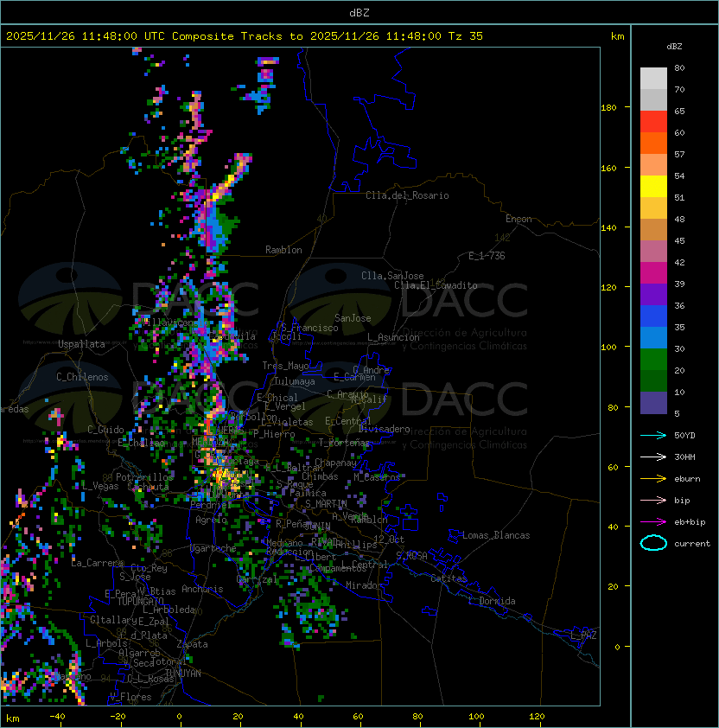719x728 pixels.
Task: Click the 80 dBZ light gray swatch
Action: pyautogui.click(x=653, y=78)
